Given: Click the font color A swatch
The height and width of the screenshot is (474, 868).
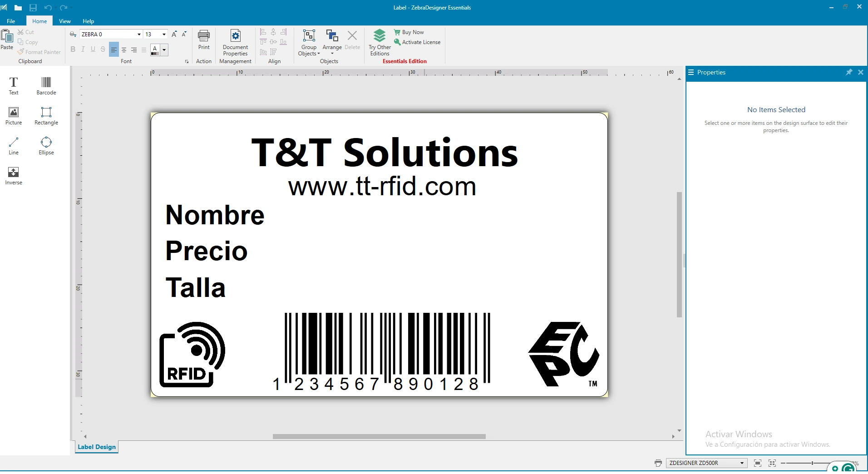Looking at the screenshot, I should tap(155, 50).
